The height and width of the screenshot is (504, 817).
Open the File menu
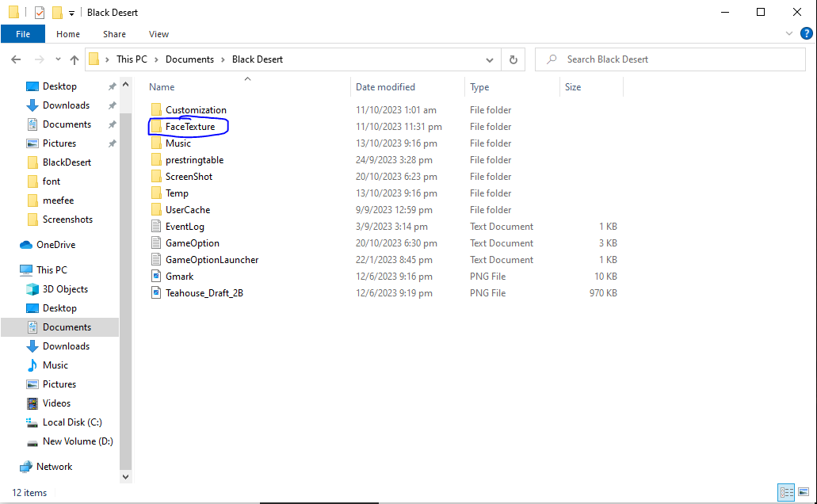click(x=23, y=34)
